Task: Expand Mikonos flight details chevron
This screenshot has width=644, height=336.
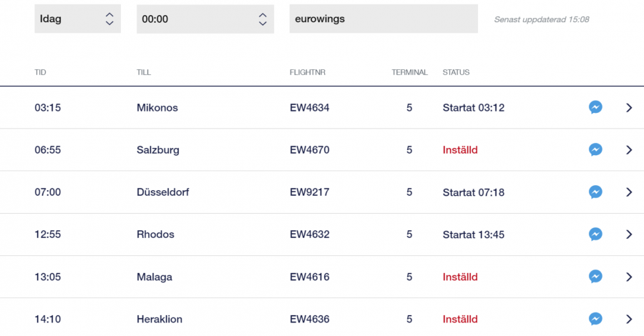Action: [x=629, y=107]
